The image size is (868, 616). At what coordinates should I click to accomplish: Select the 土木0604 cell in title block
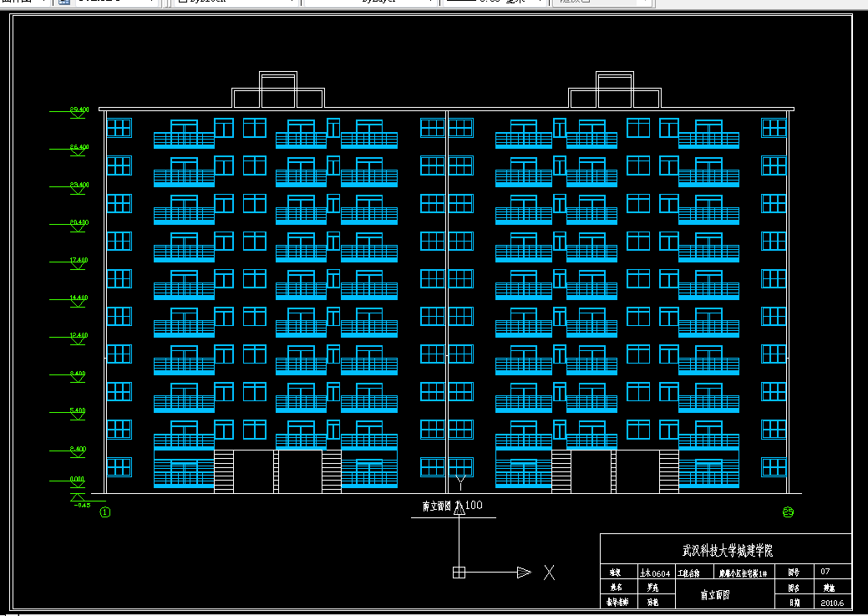pos(655,573)
